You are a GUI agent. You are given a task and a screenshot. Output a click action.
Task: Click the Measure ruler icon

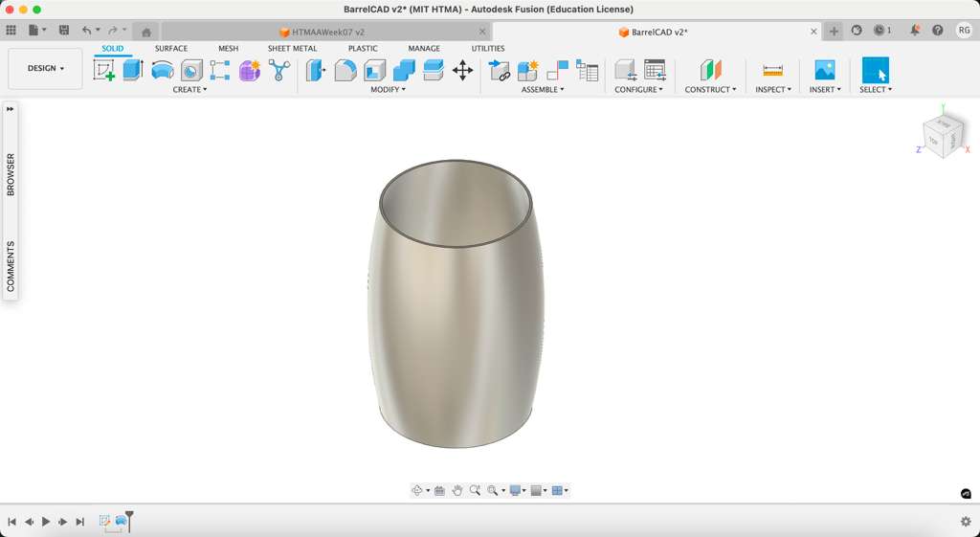[772, 70]
